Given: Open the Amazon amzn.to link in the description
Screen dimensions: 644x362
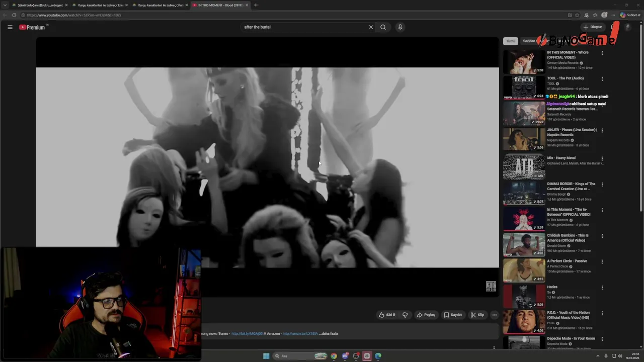Looking at the screenshot, I should point(300,333).
